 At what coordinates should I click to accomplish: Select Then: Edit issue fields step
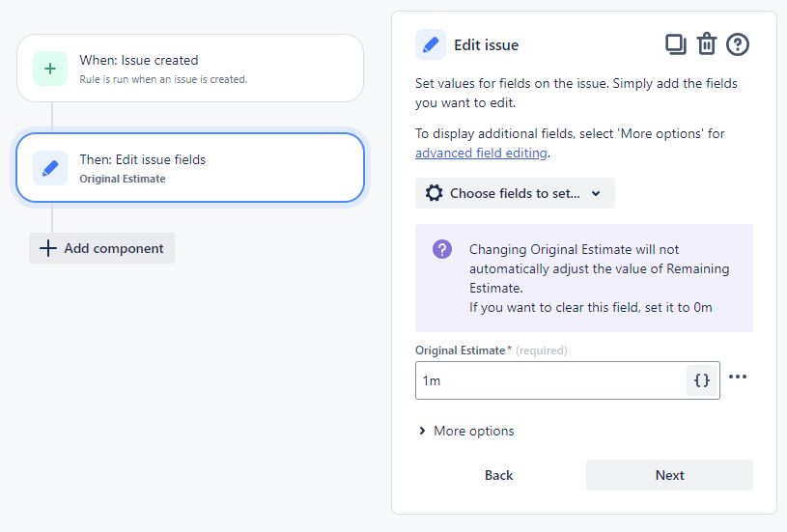190,167
